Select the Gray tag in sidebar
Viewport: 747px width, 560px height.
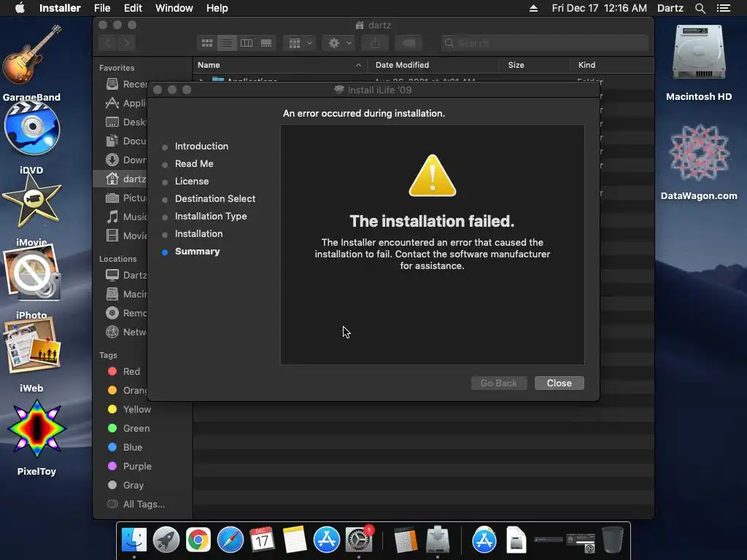[x=125, y=486]
